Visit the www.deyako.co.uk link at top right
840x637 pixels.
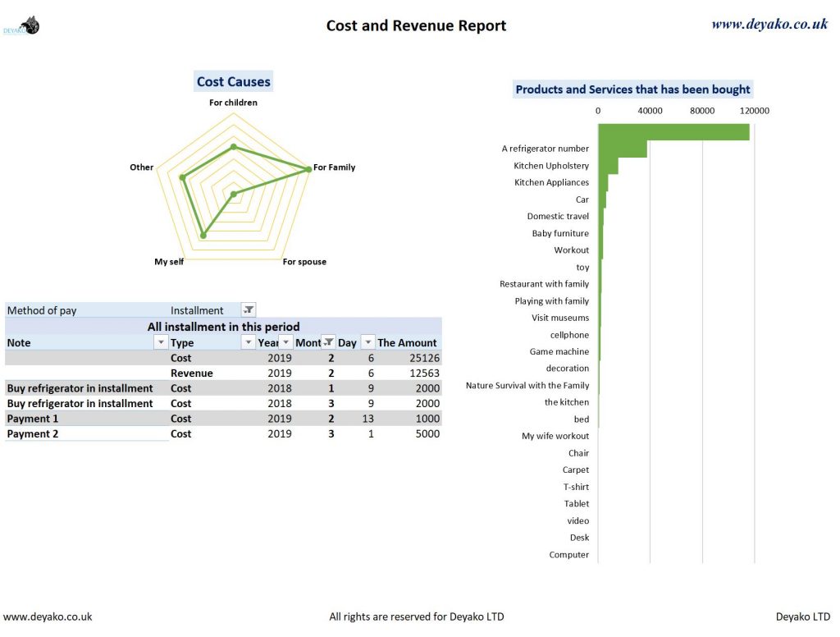[771, 23]
